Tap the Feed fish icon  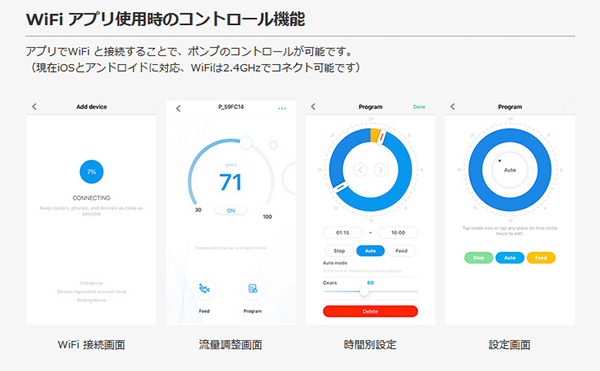click(204, 289)
